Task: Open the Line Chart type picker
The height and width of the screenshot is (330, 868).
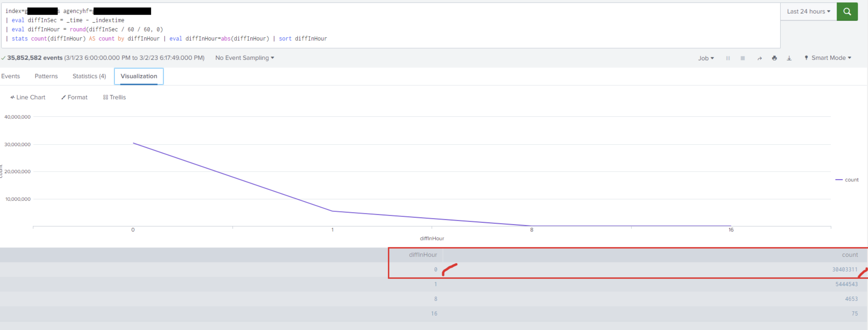Action: [x=28, y=97]
